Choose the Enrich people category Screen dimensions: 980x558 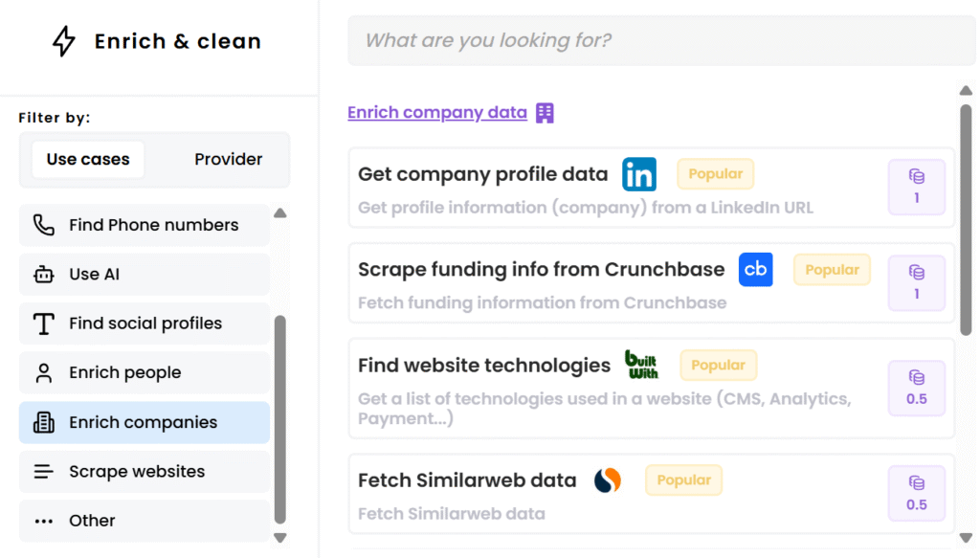click(x=145, y=373)
